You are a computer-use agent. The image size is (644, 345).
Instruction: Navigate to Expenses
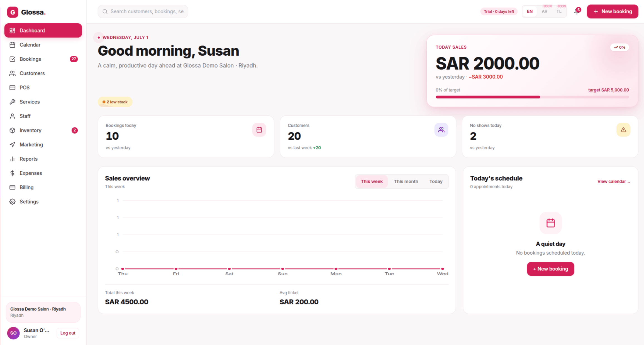43,173
